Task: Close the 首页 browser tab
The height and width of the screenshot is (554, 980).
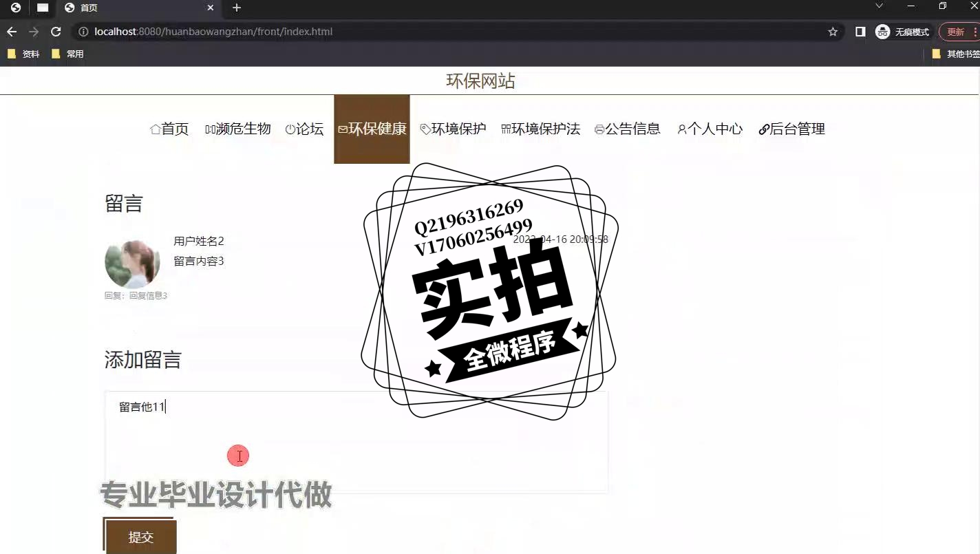Action: [211, 8]
